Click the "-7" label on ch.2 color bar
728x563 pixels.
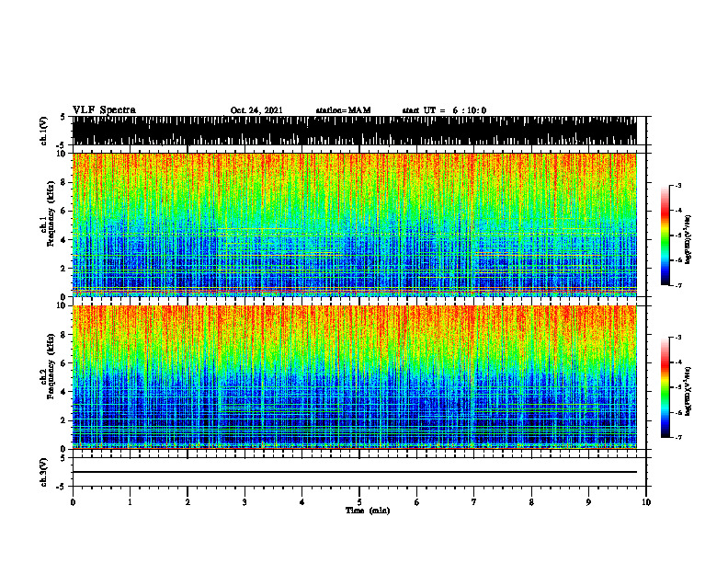pyautogui.click(x=678, y=437)
